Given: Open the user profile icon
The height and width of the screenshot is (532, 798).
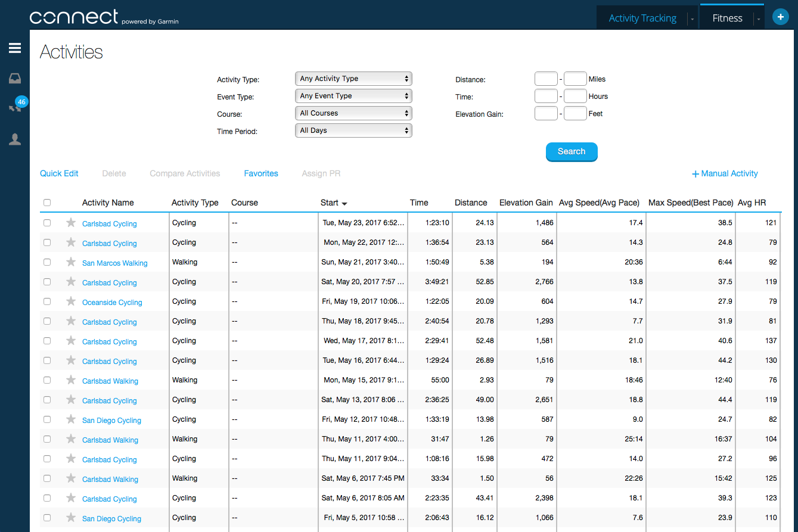Looking at the screenshot, I should (x=15, y=139).
